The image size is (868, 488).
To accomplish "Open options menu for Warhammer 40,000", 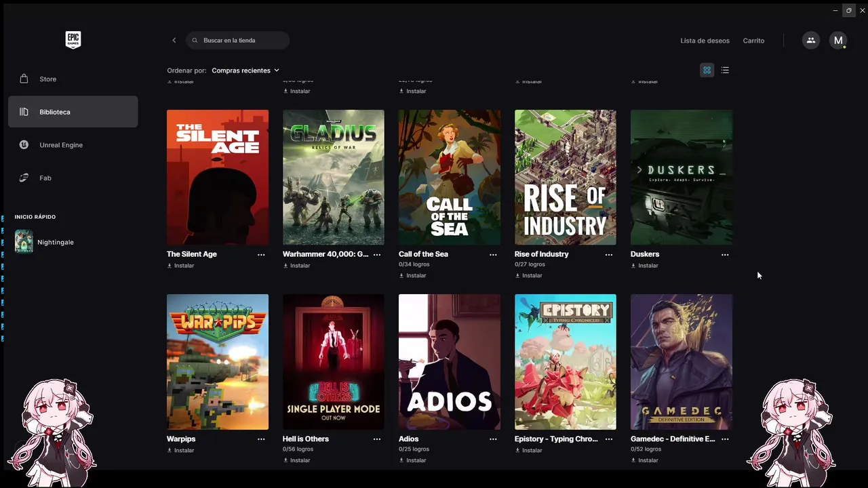I will (377, 255).
